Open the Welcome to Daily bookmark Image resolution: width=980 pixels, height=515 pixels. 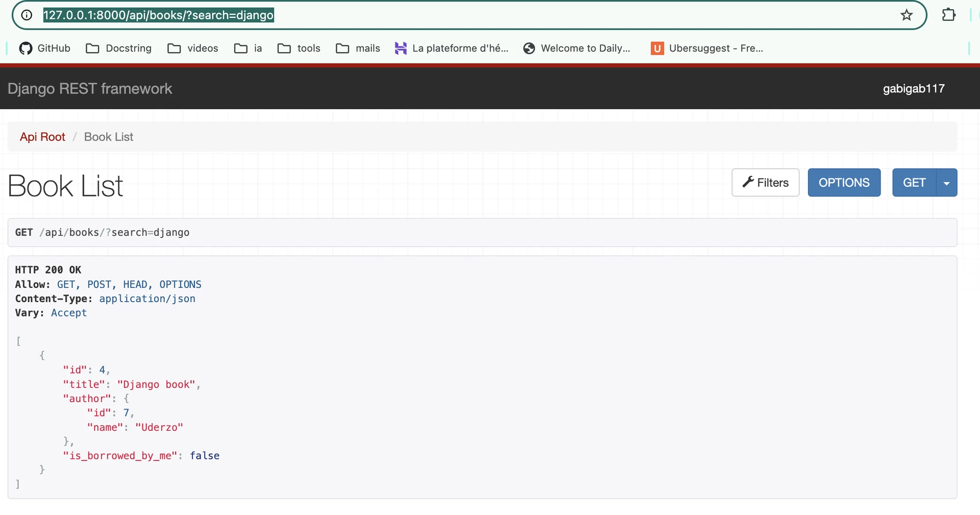point(577,48)
